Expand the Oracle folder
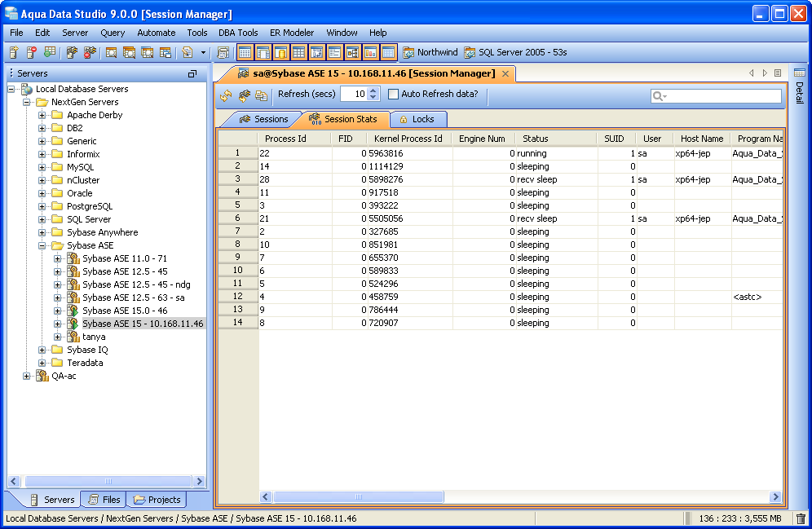Viewport: 812px width, 529px height. tap(42, 193)
